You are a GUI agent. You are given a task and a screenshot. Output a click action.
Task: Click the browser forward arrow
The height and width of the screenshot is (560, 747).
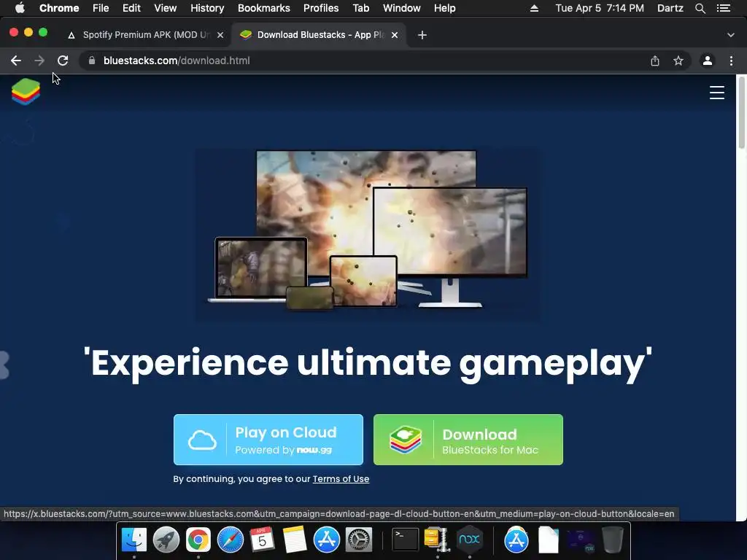click(39, 61)
